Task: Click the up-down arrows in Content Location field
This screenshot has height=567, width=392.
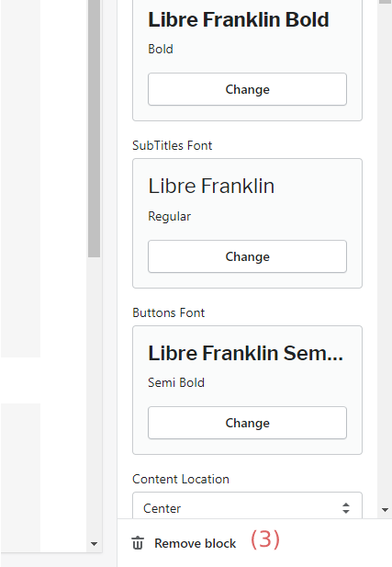Action: tap(346, 508)
